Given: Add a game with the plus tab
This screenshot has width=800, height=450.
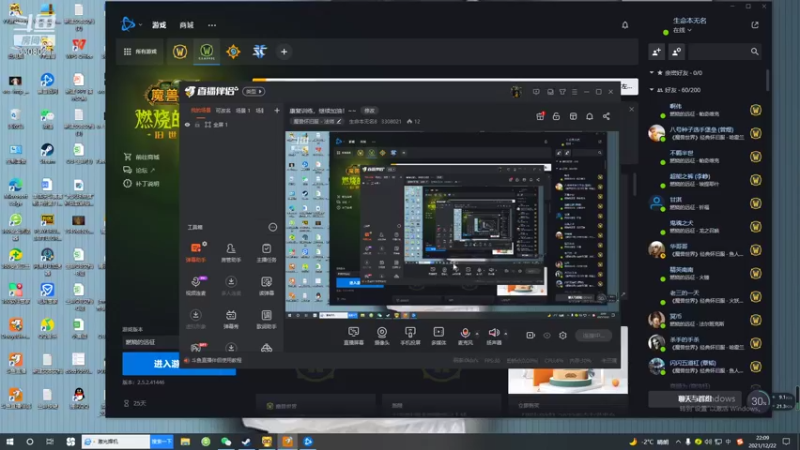Looking at the screenshot, I should click(x=284, y=52).
